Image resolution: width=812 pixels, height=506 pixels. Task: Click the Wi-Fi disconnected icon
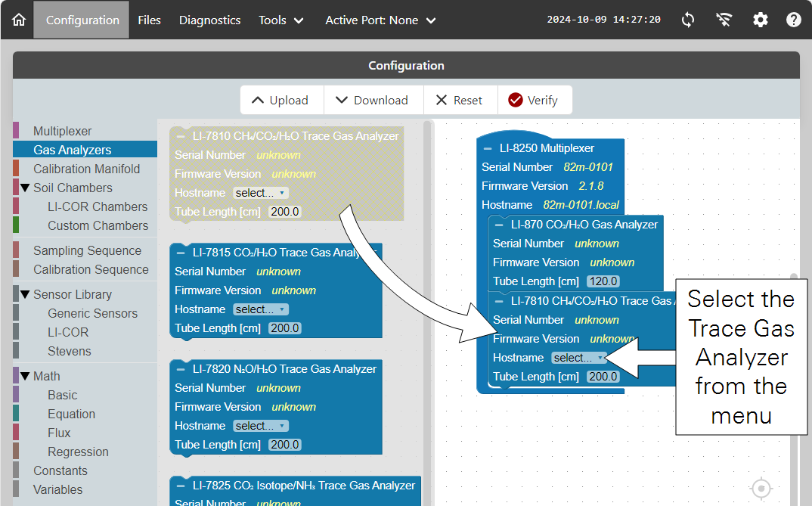coord(724,20)
